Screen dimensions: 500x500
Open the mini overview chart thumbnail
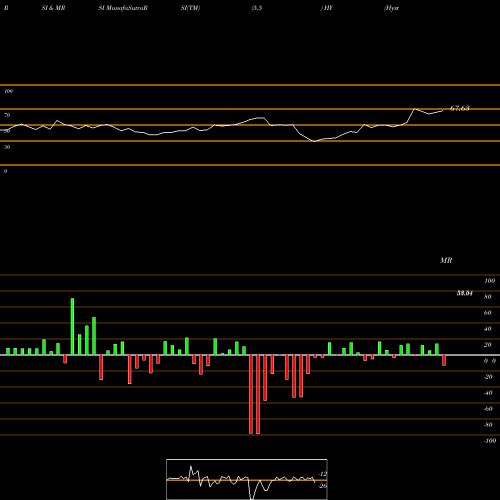click(x=247, y=479)
